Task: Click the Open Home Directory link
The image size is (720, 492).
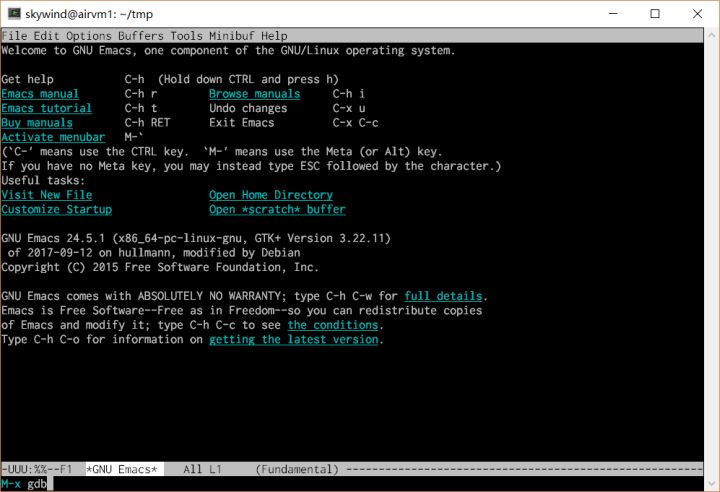Action: [x=271, y=195]
